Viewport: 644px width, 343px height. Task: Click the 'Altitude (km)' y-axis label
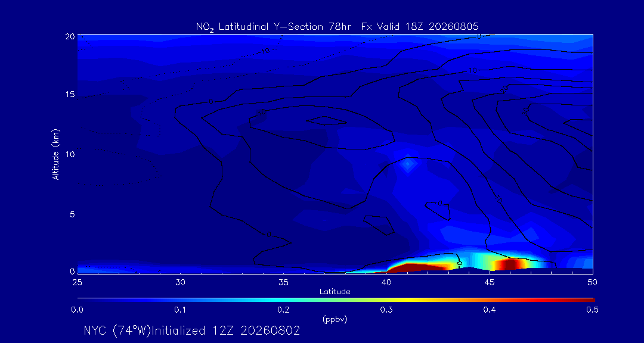click(x=56, y=154)
